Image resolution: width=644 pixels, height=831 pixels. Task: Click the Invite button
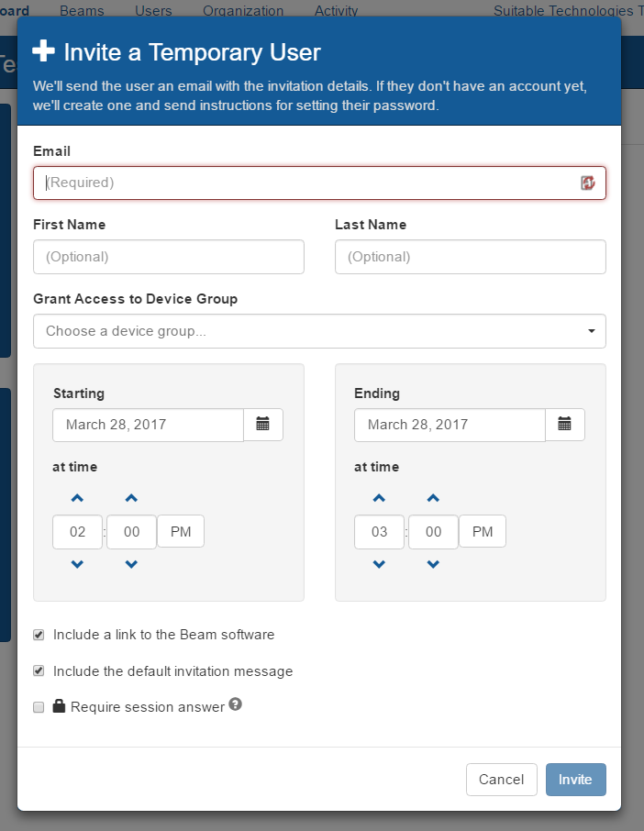[x=575, y=780]
